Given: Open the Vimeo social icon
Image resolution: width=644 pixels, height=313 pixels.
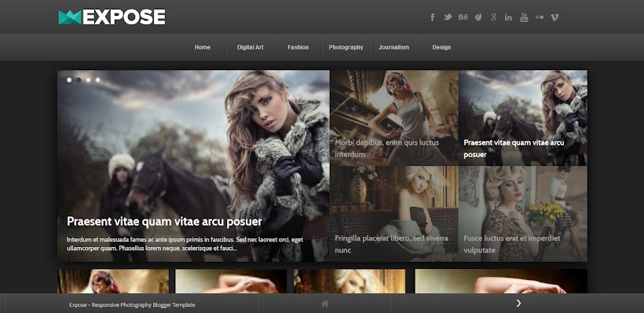Looking at the screenshot, I should click(554, 17).
